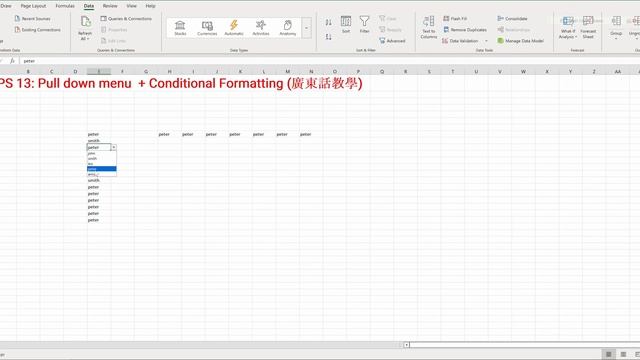This screenshot has width=640, height=360.
Task: Open Advanced filter options
Action: tap(392, 41)
